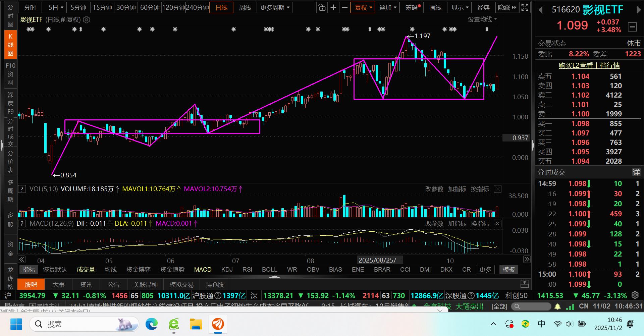
Task: Open the 设置均线 dropdown
Action: point(482,19)
